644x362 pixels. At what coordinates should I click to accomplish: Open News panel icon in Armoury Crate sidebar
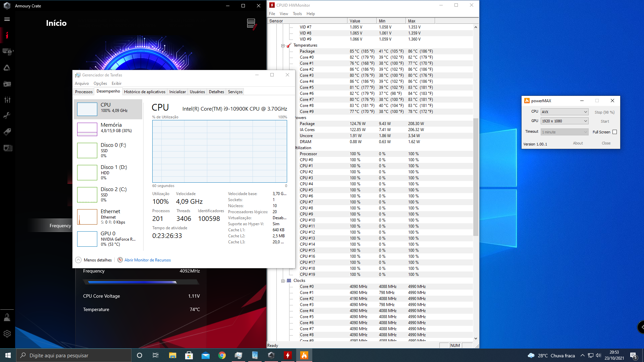[7, 148]
